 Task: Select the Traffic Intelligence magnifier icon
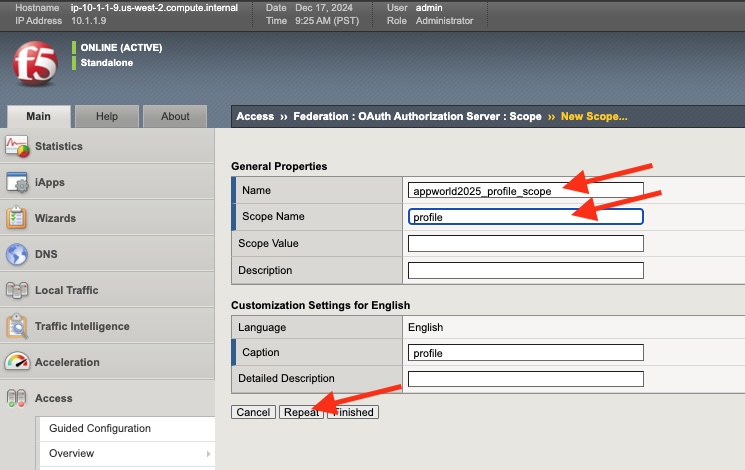17,326
